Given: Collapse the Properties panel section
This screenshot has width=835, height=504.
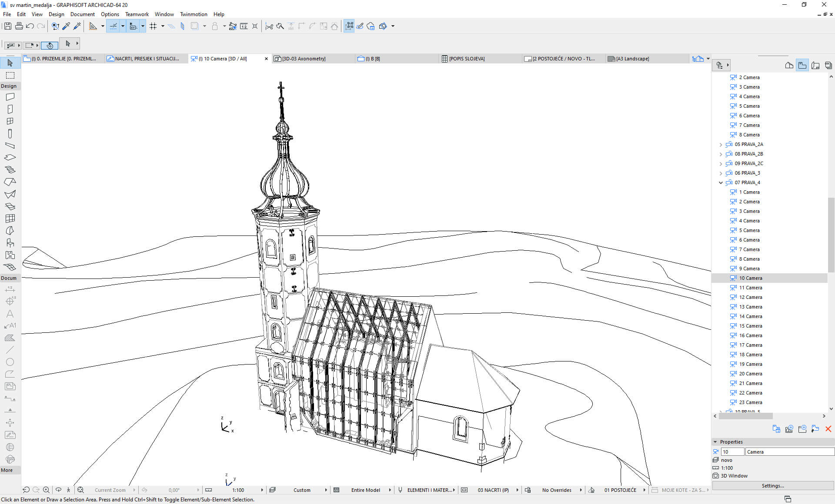Looking at the screenshot, I should click(x=715, y=442).
